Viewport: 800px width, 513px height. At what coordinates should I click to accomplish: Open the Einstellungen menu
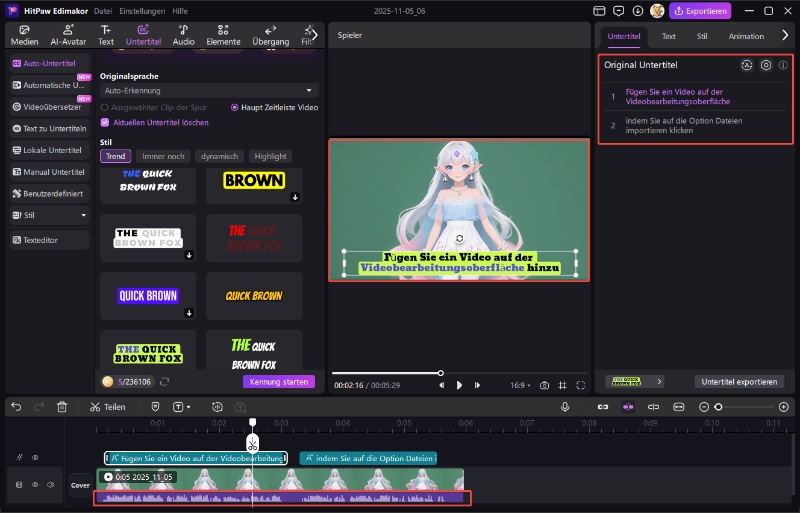[x=142, y=11]
